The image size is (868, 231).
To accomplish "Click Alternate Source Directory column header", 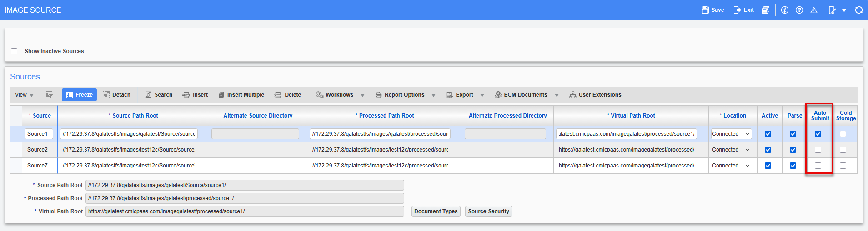I will tap(258, 116).
